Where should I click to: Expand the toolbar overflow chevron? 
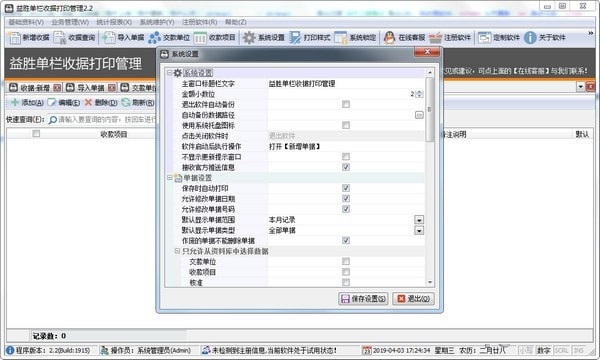click(591, 33)
